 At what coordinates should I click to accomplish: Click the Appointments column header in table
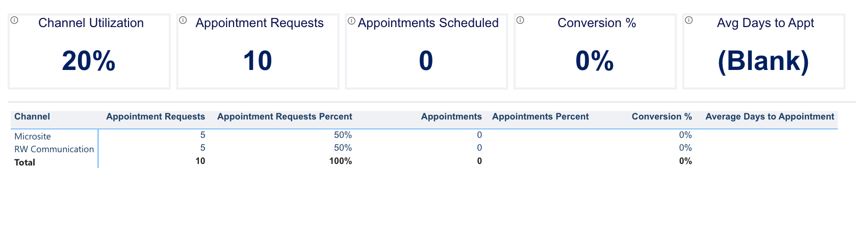tap(451, 116)
